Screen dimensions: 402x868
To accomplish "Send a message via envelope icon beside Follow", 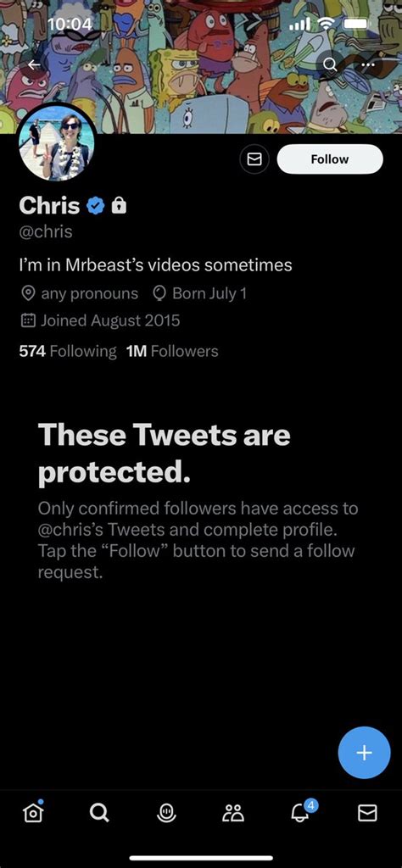I will pos(254,159).
